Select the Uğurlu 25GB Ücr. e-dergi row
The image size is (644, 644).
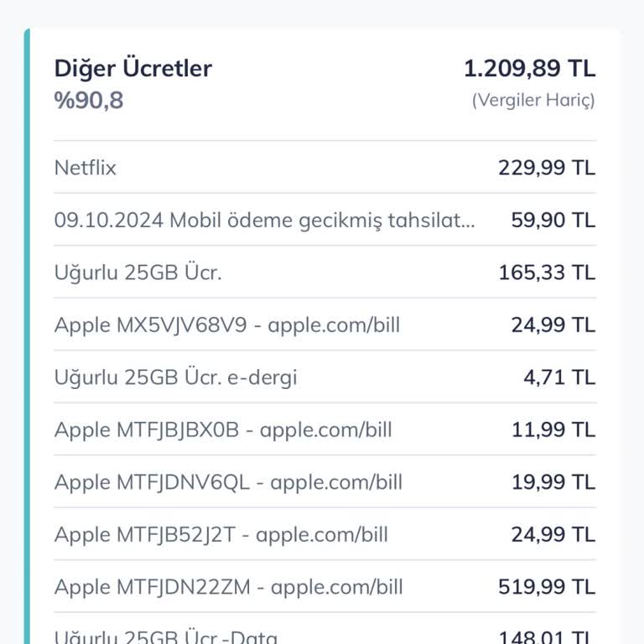coord(176,377)
